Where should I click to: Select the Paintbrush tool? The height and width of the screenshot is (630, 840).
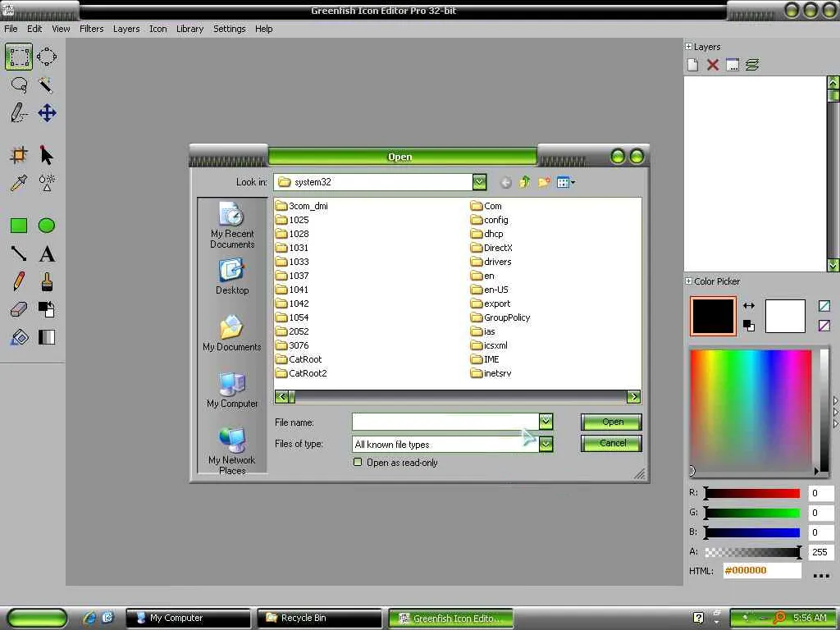(x=47, y=281)
